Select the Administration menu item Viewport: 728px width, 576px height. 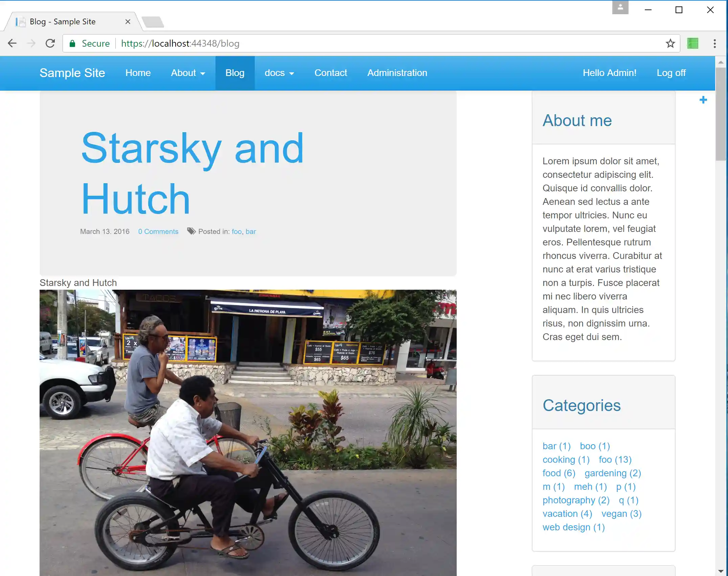tap(397, 73)
